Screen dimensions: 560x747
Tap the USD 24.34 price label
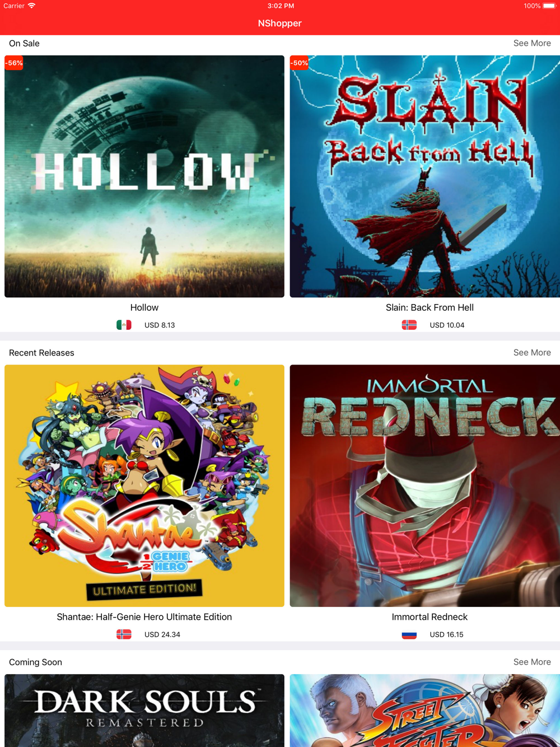tap(162, 634)
